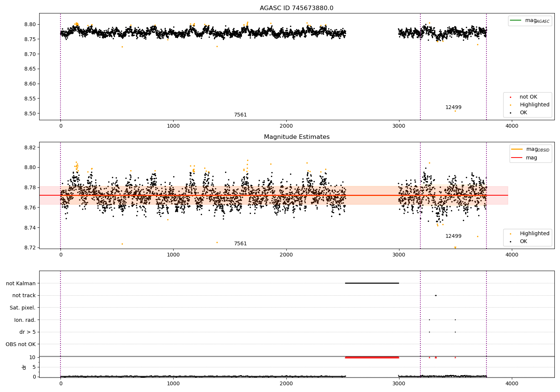560x392 pixels.
Task: Click the 7561 label in Magnitude Estimates plot
Action: (x=240, y=244)
